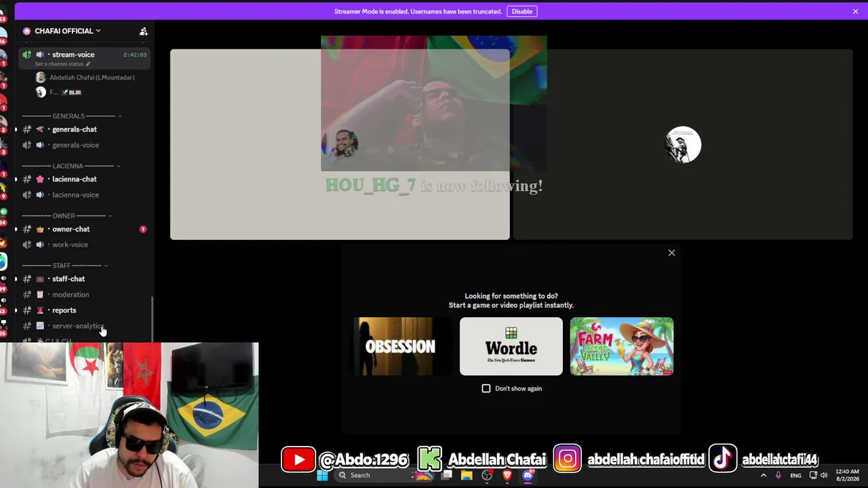Switch to Discord from the taskbar
The height and width of the screenshot is (488, 868).
point(528,475)
